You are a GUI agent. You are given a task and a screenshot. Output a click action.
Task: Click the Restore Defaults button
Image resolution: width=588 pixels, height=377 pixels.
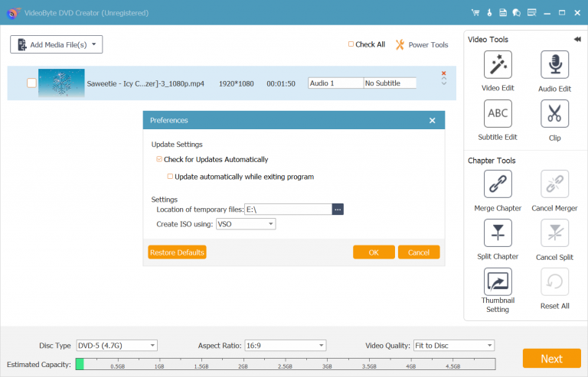coord(177,252)
